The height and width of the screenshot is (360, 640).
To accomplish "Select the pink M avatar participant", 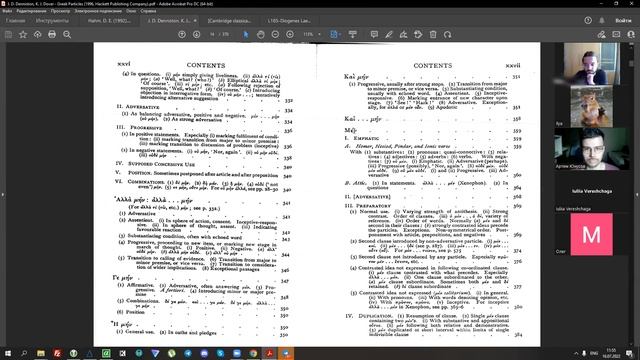I will 591,234.
